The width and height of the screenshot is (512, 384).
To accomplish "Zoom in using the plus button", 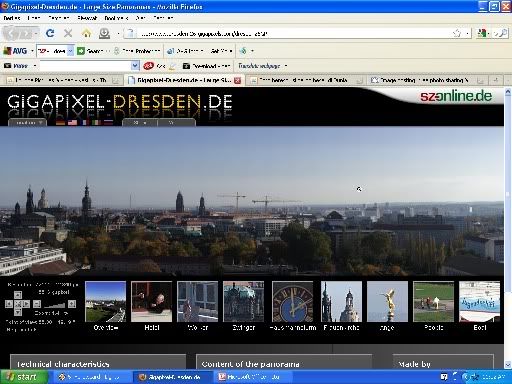I will [x=72, y=304].
